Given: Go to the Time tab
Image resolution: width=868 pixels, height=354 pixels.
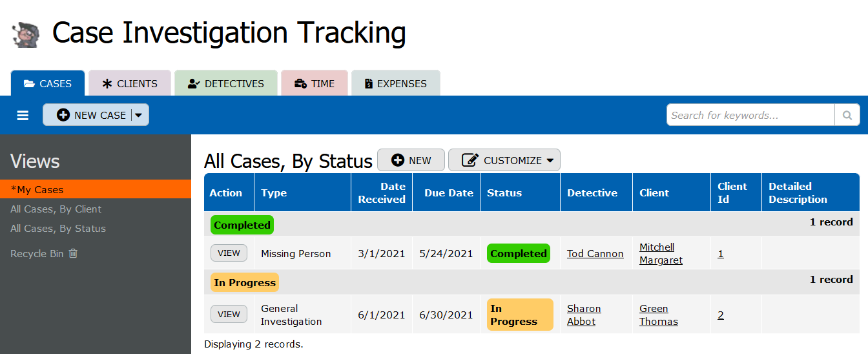Looking at the screenshot, I should click(x=315, y=83).
